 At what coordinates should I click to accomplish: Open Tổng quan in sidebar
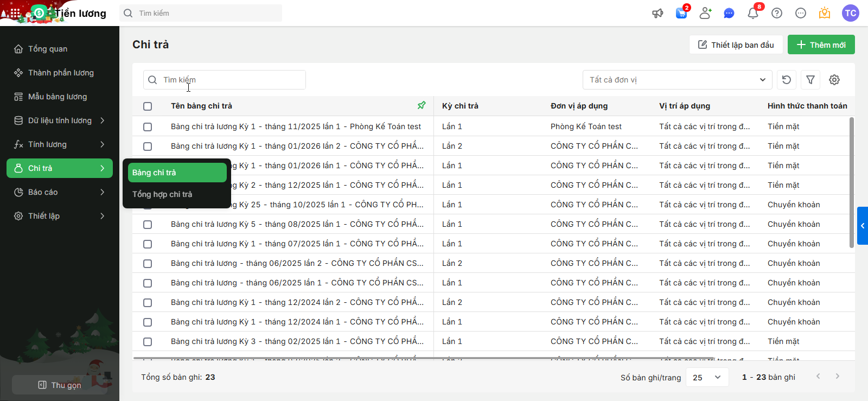(x=60, y=49)
